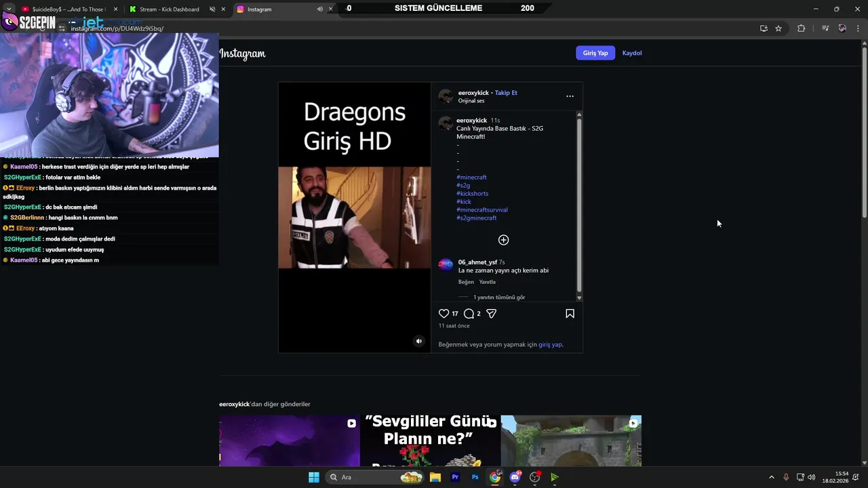Open Chrome three-dot menu
The width and height of the screenshot is (868, 488).
click(x=859, y=28)
